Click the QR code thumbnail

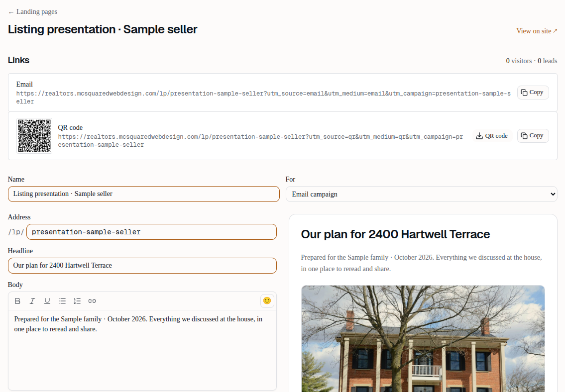point(34,136)
